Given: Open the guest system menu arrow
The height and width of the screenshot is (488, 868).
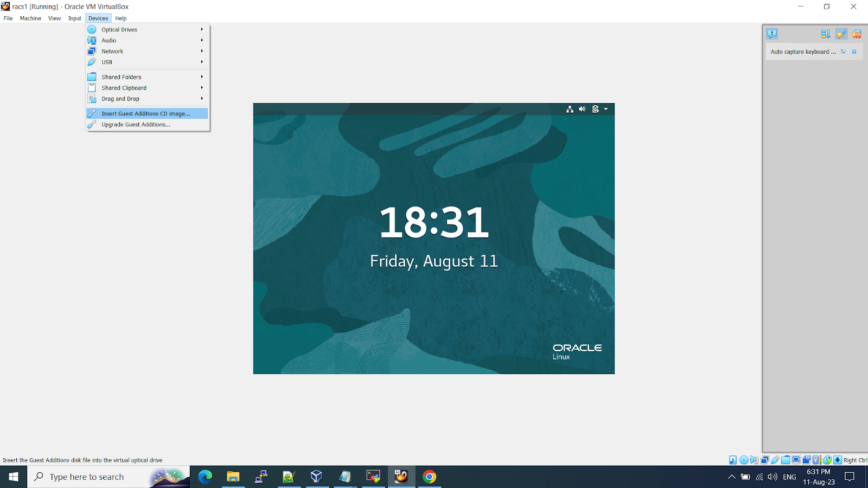Looking at the screenshot, I should coord(606,109).
